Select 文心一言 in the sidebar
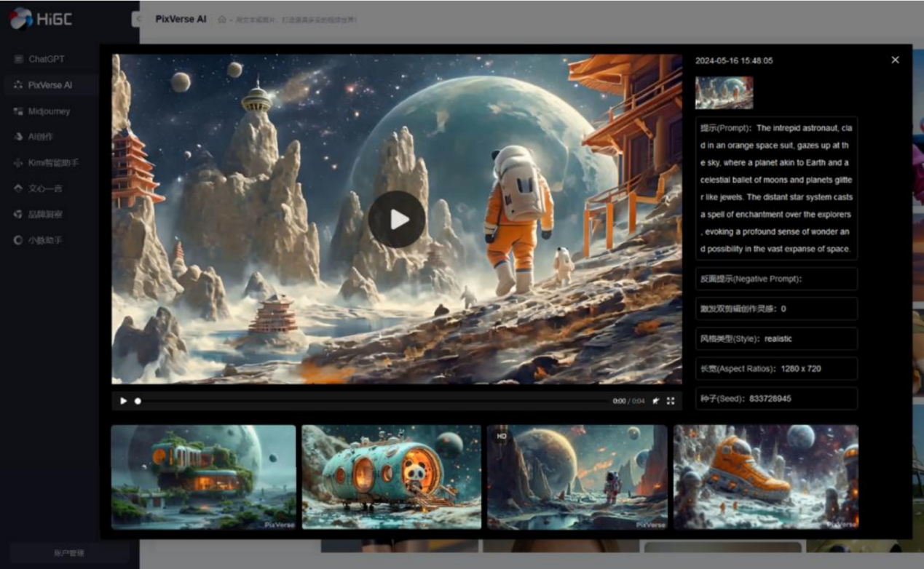 45,188
